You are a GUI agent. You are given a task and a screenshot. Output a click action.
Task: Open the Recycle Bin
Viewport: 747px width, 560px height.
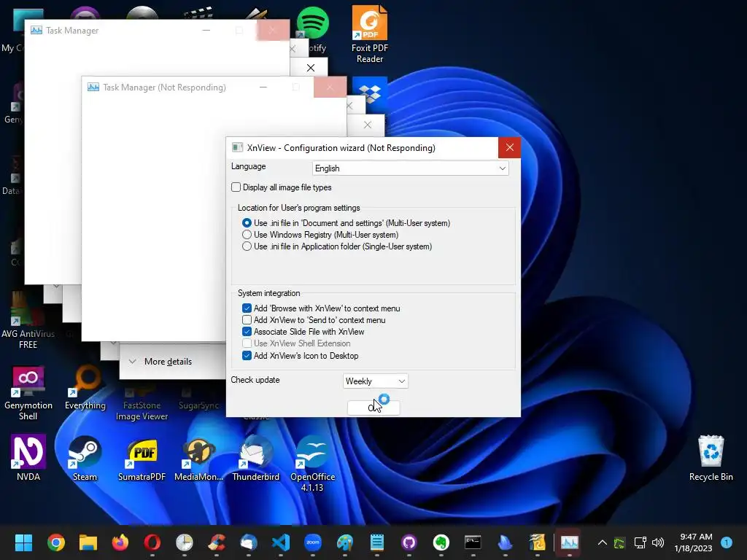pyautogui.click(x=711, y=458)
